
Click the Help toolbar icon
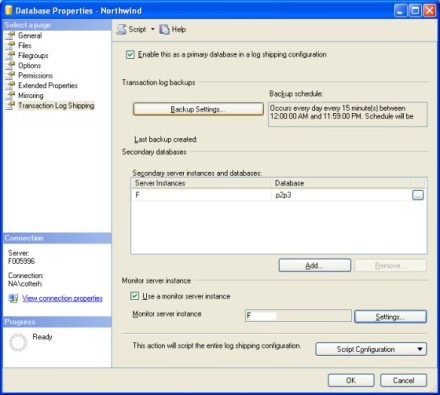[164, 29]
